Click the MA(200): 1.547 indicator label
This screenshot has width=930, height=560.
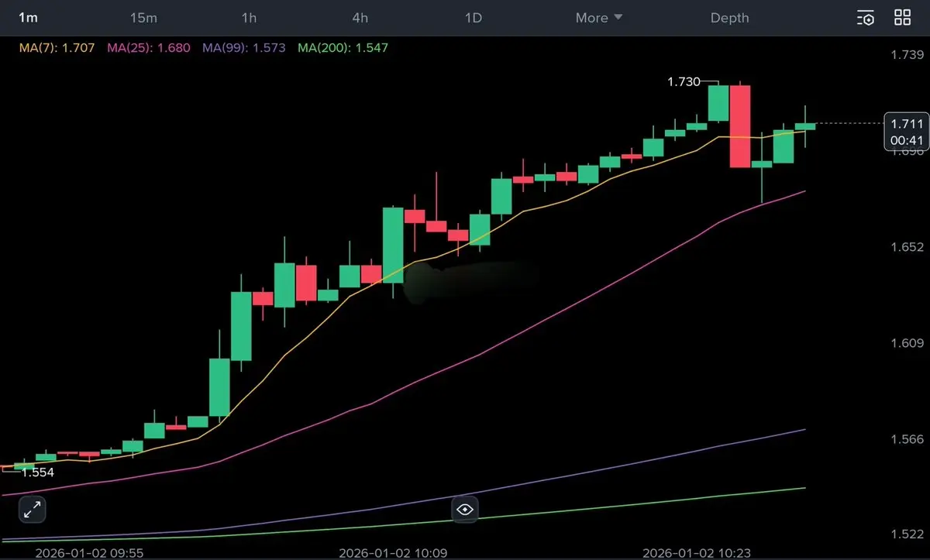(343, 47)
